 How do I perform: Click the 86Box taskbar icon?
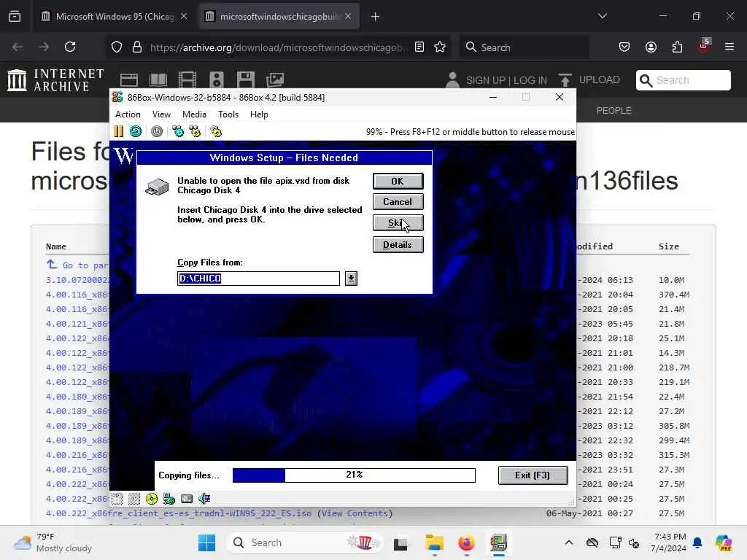(x=498, y=542)
